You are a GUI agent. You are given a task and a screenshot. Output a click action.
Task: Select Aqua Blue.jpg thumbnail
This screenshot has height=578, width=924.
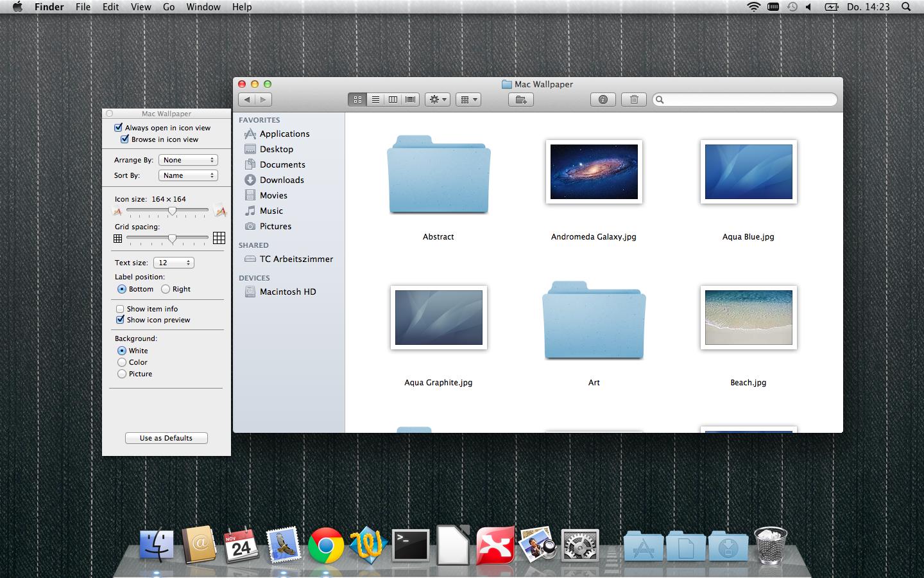pos(749,171)
